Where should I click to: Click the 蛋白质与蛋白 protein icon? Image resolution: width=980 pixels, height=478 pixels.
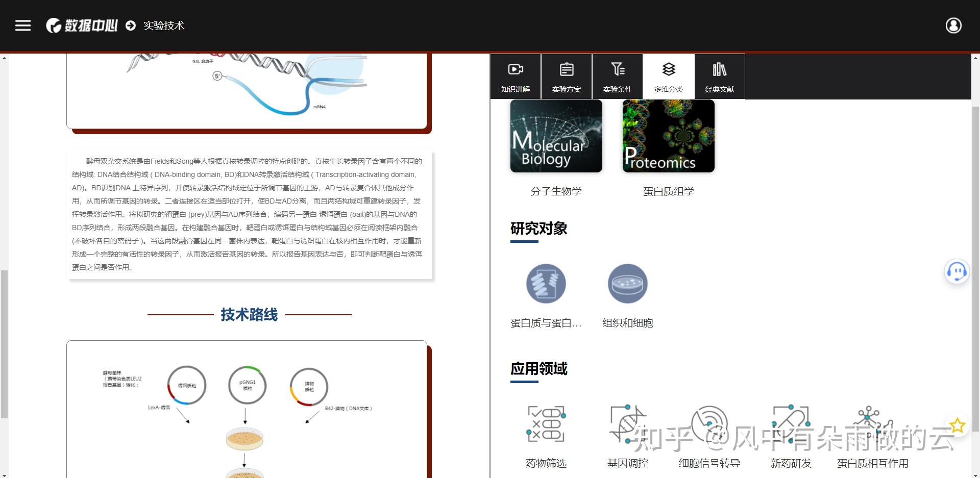[546, 284]
